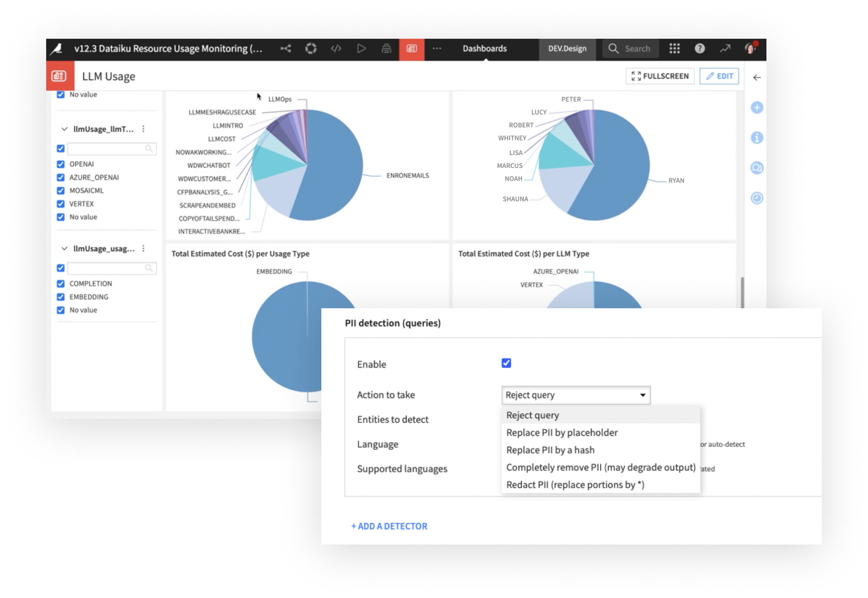Open the code notebooks icon in top bar
The image size is (868, 598).
[337, 48]
